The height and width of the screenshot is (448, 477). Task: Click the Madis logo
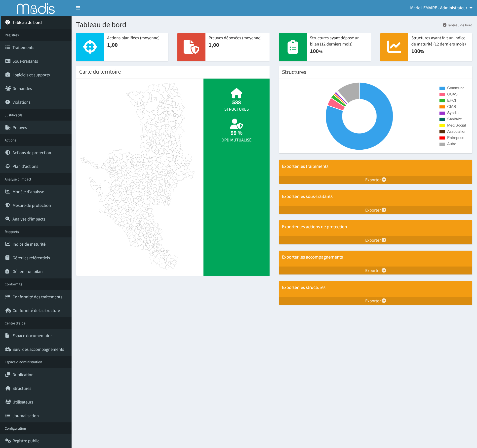point(36,8)
